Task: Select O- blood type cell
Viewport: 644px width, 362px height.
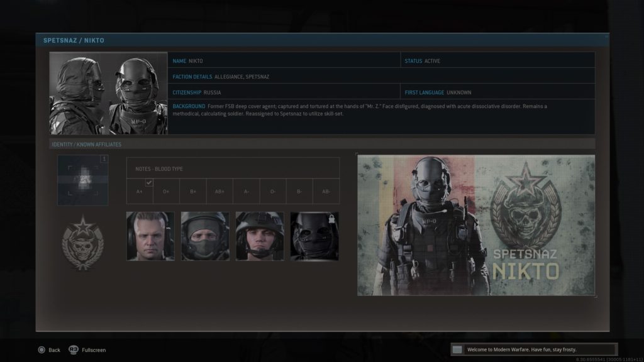Action: pyautogui.click(x=273, y=191)
